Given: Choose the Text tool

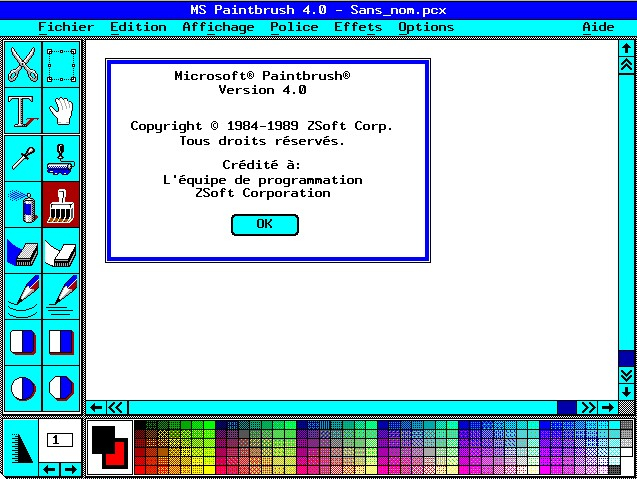Looking at the screenshot, I should (x=23, y=111).
